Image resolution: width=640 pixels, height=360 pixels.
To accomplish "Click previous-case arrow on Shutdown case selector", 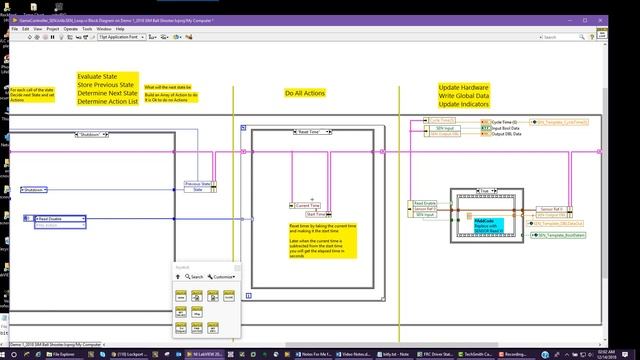I will [77, 134].
